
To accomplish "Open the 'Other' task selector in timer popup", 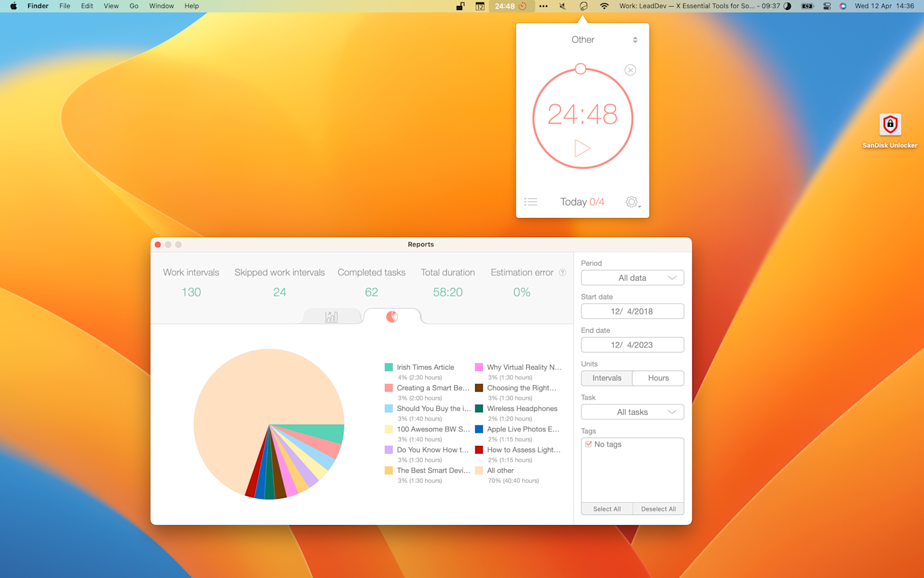I will pos(583,40).
